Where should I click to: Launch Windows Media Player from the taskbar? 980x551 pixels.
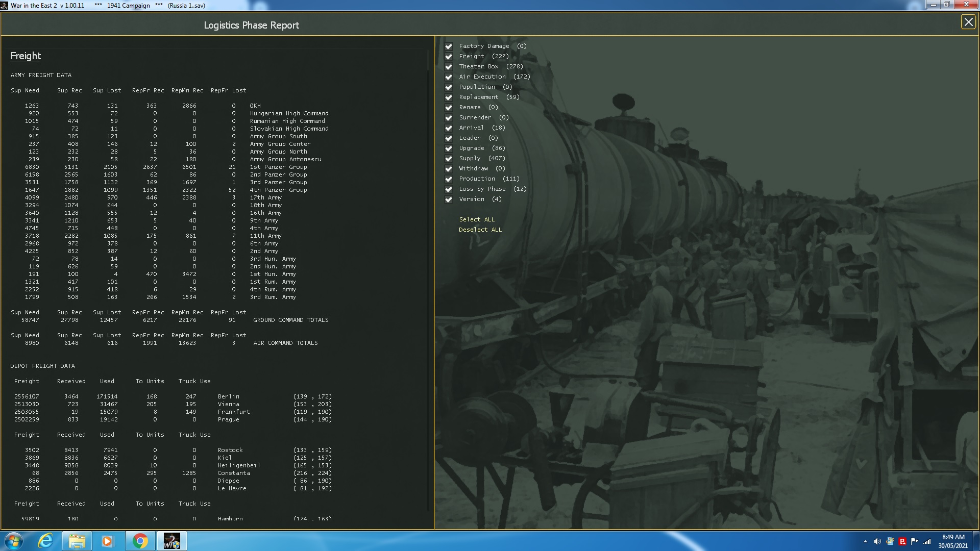click(x=107, y=541)
